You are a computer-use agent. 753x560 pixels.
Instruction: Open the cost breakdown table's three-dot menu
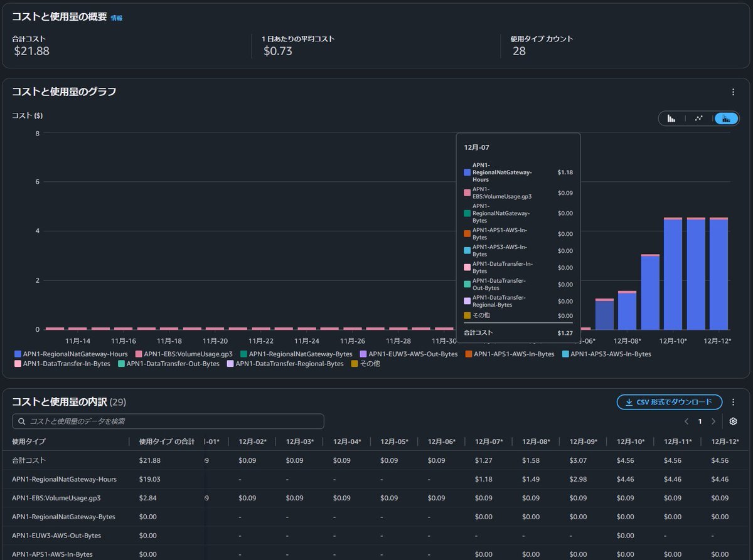pyautogui.click(x=733, y=402)
